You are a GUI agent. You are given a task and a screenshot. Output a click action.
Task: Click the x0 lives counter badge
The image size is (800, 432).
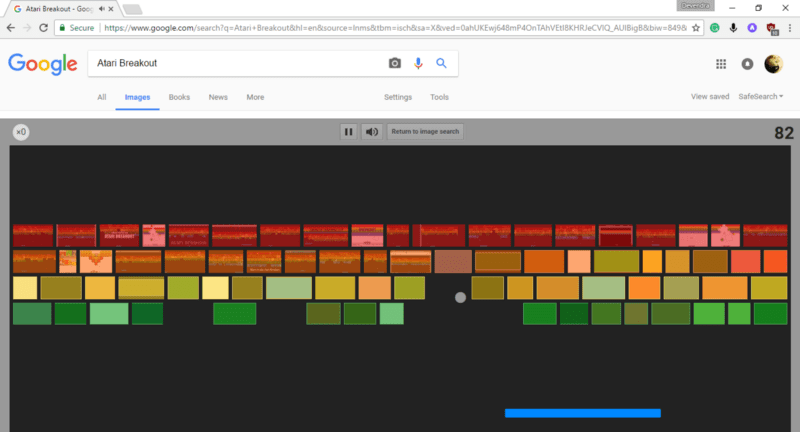(x=21, y=132)
